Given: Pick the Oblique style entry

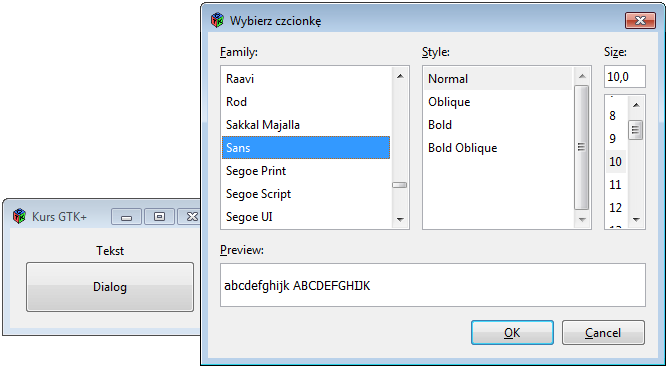Looking at the screenshot, I should coord(498,102).
